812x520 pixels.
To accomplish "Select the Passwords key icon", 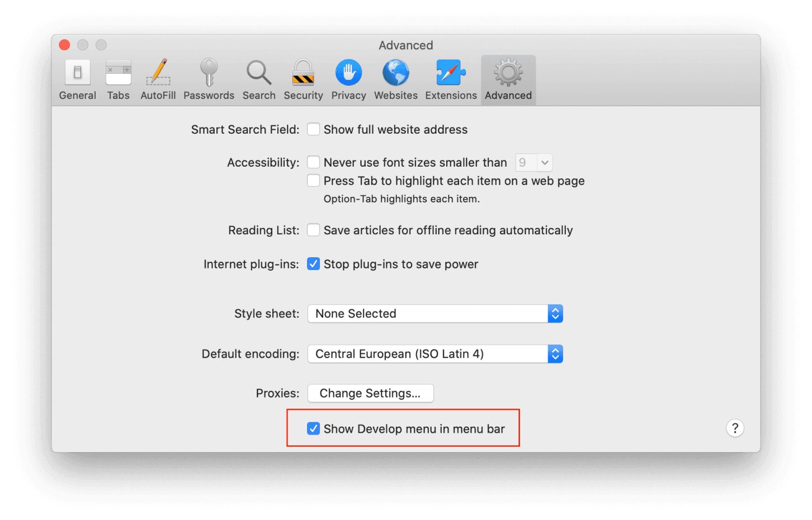I will click(209, 80).
